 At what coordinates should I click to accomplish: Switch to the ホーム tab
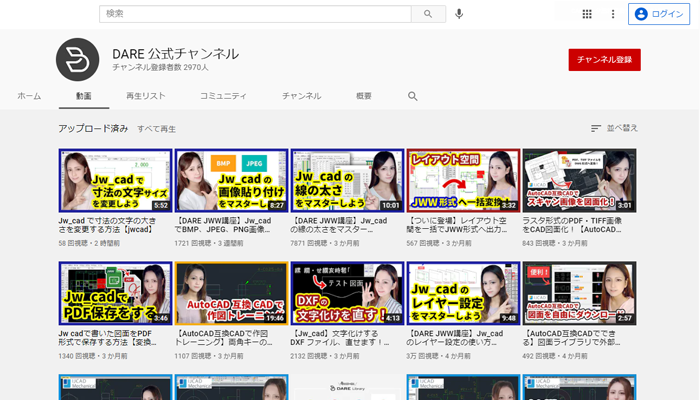pos(29,96)
